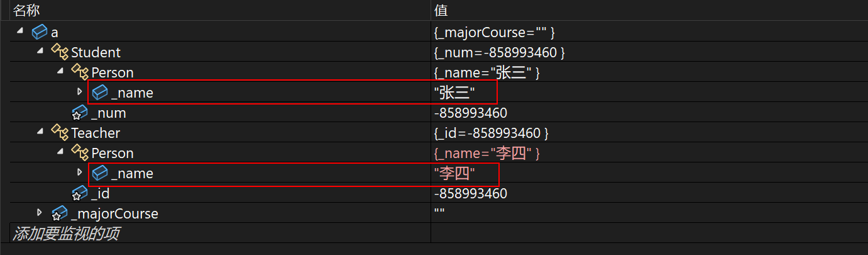Select the _majorCourse row label
The width and height of the screenshot is (868, 255).
(114, 214)
